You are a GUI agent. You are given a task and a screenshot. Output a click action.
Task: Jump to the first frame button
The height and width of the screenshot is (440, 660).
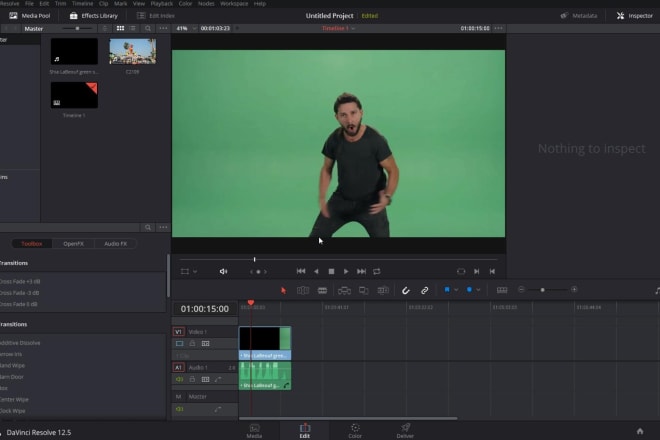click(x=301, y=271)
